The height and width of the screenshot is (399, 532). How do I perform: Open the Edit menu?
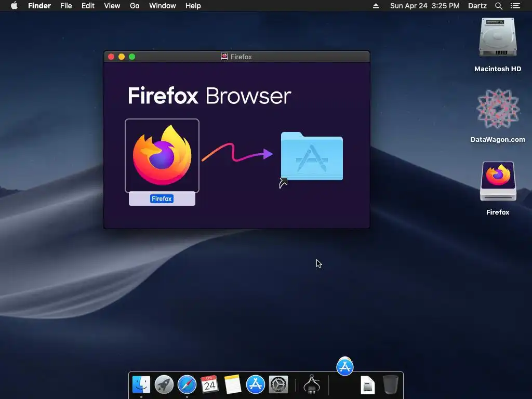tap(88, 6)
